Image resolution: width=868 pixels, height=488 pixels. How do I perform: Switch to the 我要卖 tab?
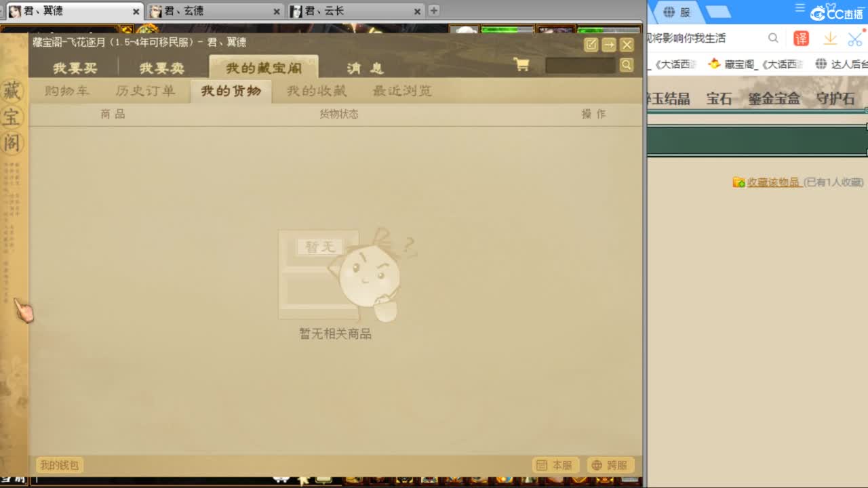pyautogui.click(x=161, y=68)
